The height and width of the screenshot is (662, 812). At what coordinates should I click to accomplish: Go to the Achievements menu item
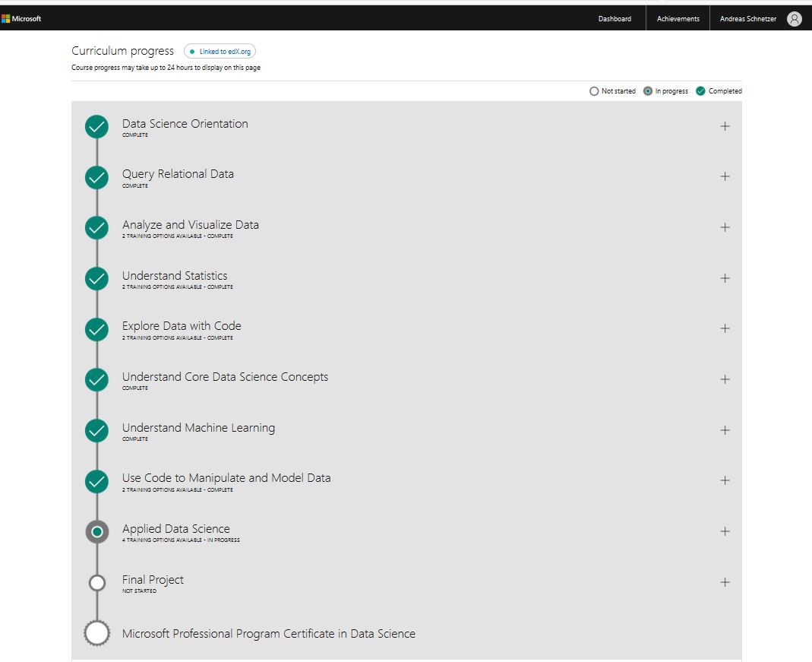coord(678,19)
